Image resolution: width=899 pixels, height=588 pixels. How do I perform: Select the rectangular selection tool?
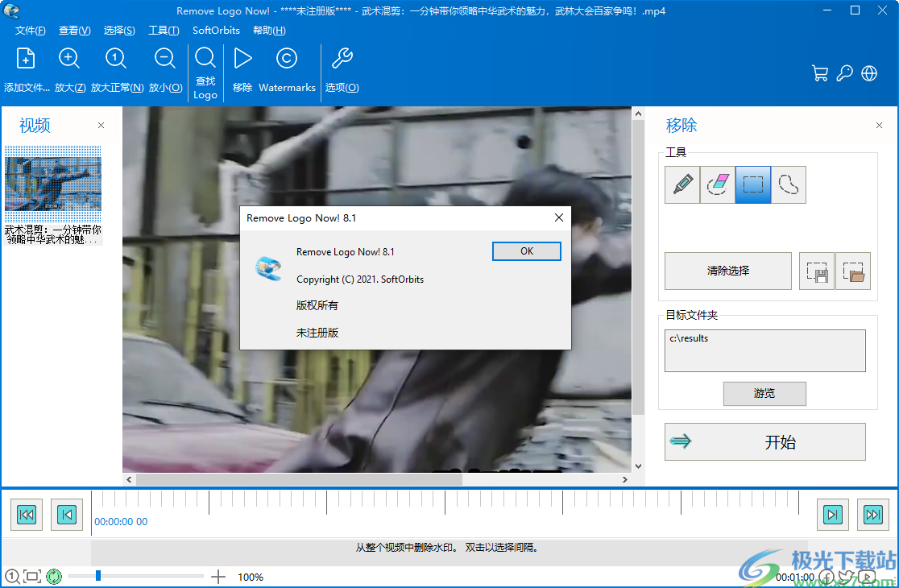point(752,184)
